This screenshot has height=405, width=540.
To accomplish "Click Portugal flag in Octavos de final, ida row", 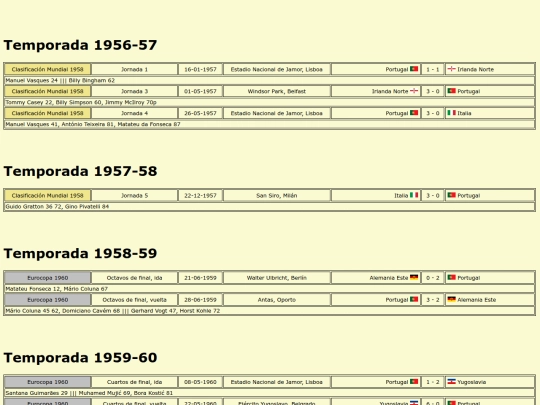I will point(451,277).
